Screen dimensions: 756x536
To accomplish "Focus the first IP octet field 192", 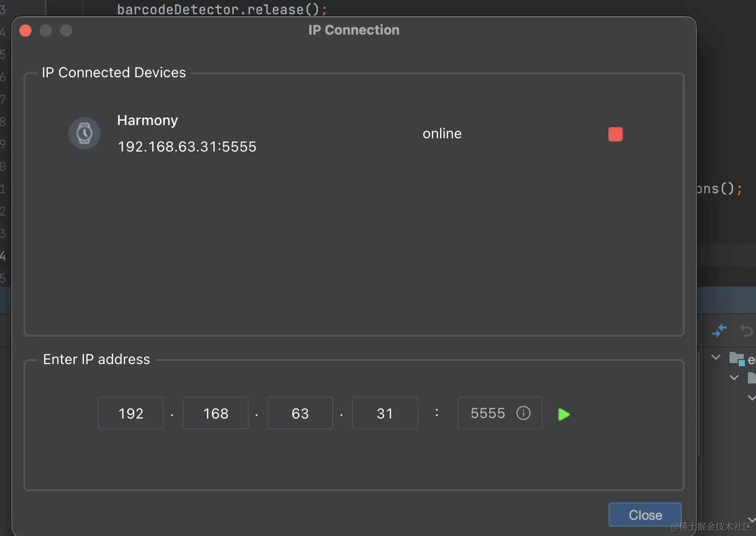I will [x=131, y=413].
